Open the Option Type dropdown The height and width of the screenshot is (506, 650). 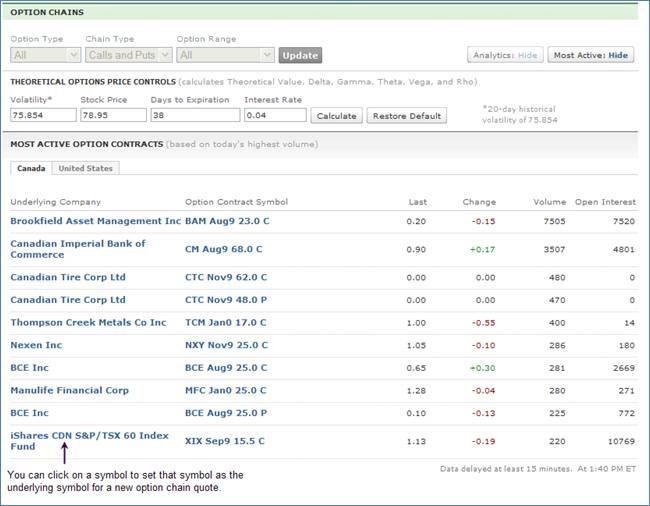(x=46, y=55)
